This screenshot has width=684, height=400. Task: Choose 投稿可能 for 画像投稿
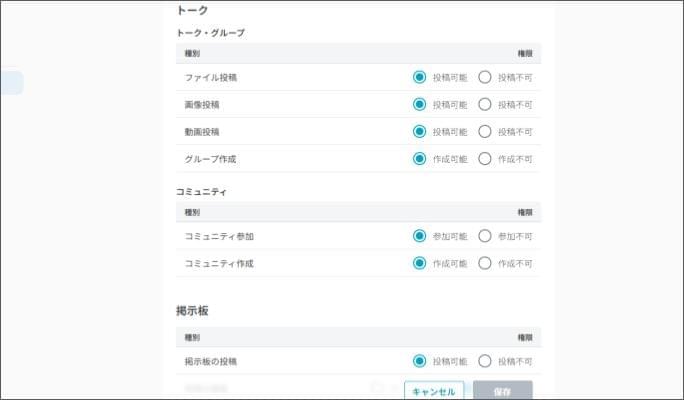point(420,104)
